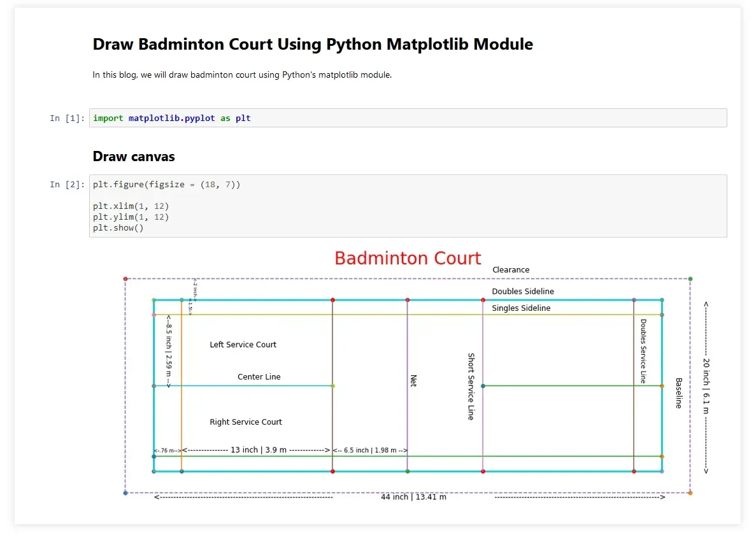Click the 'Right Service Court' text
Screen dimensions: 756x556
pyautogui.click(x=246, y=422)
